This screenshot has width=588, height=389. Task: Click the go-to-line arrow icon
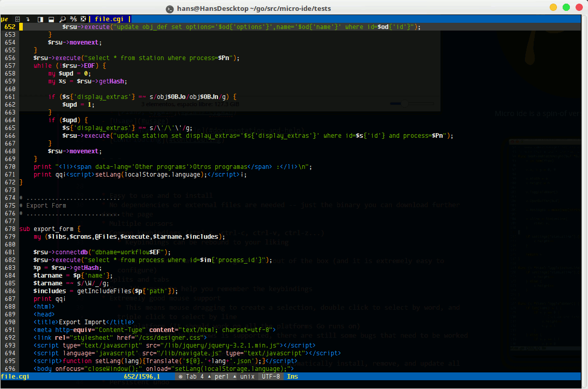pyautogui.click(x=28, y=19)
